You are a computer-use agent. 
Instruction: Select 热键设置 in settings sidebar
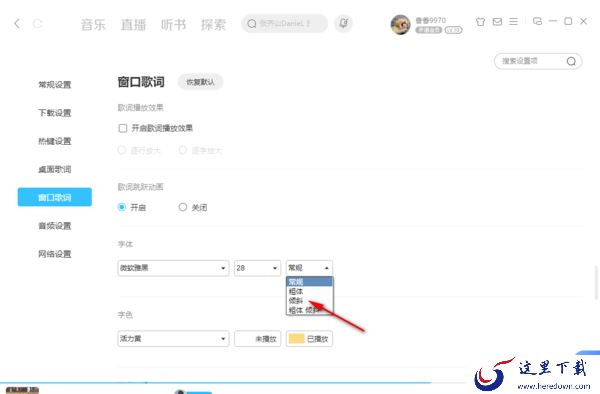[55, 141]
